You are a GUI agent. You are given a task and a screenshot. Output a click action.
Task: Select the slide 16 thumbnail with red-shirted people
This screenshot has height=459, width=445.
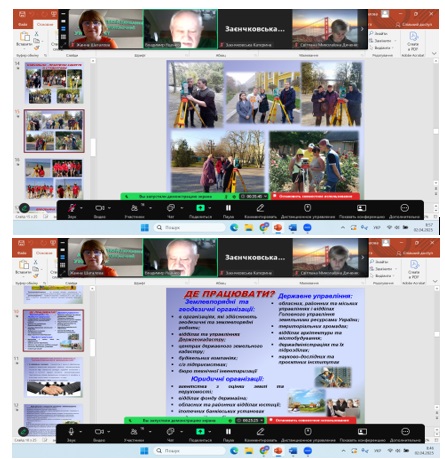click(x=54, y=179)
